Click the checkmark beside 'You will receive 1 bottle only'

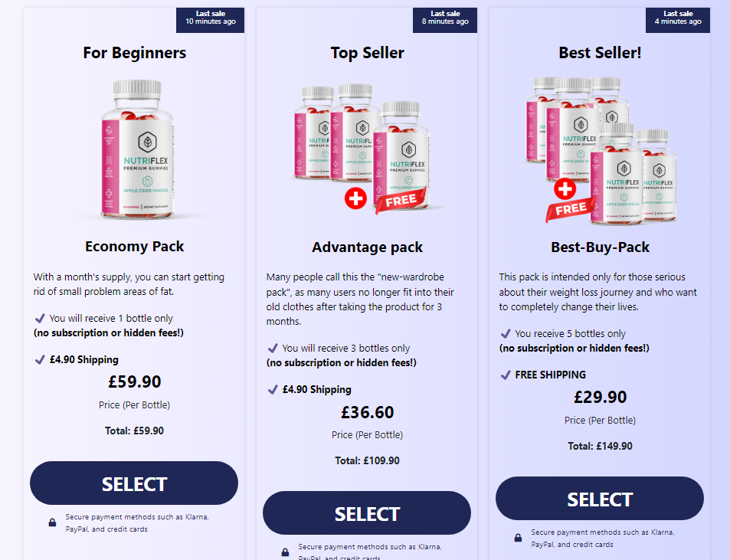coord(40,319)
